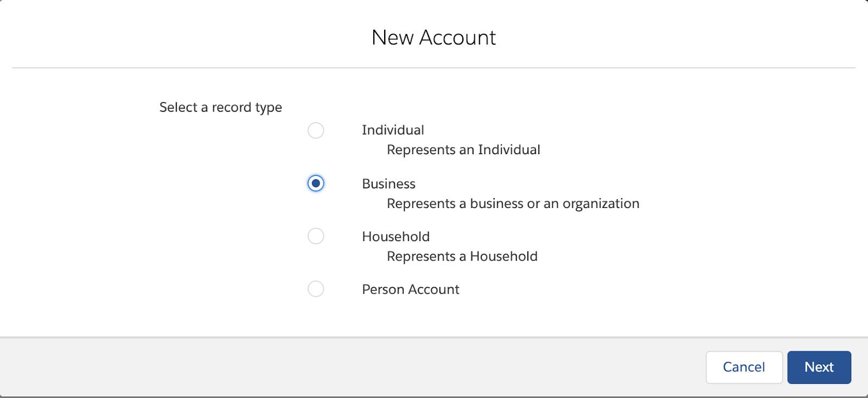Click the 'Represents an Individual' description
This screenshot has width=868, height=398.
click(463, 150)
